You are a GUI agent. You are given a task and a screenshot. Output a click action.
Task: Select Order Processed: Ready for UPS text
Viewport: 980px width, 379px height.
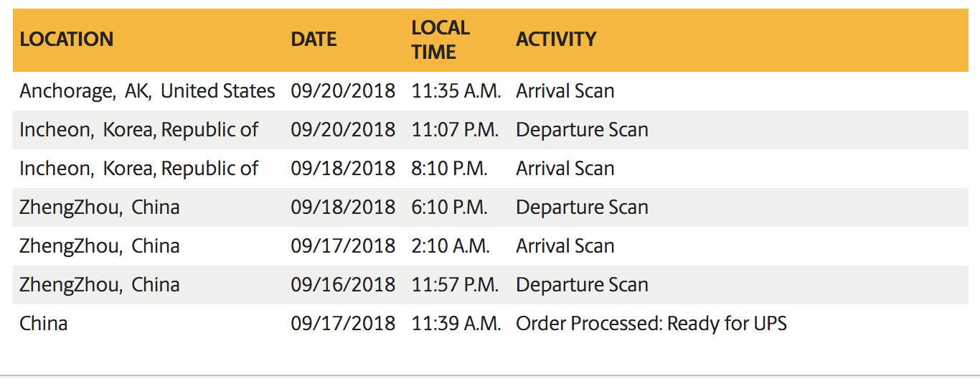[651, 324]
